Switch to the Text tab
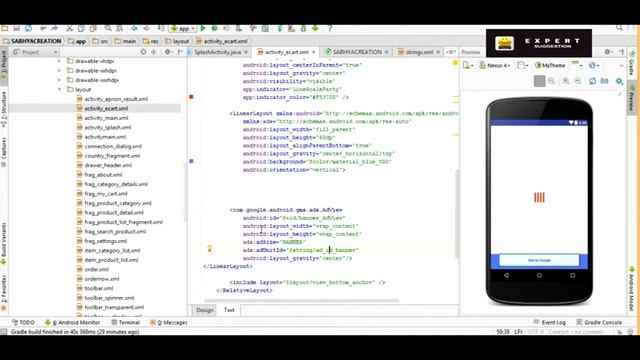The image size is (640, 360). [x=229, y=310]
